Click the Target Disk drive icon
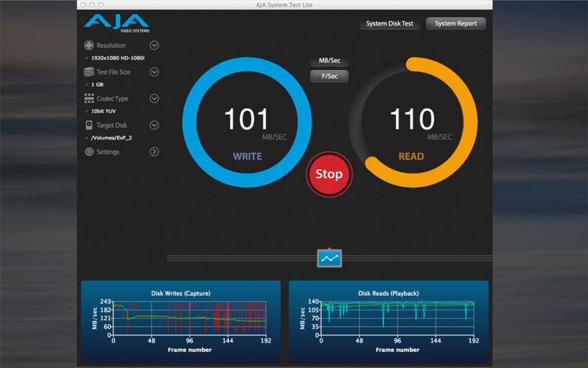Screen dimensions: 588x368 89,125
